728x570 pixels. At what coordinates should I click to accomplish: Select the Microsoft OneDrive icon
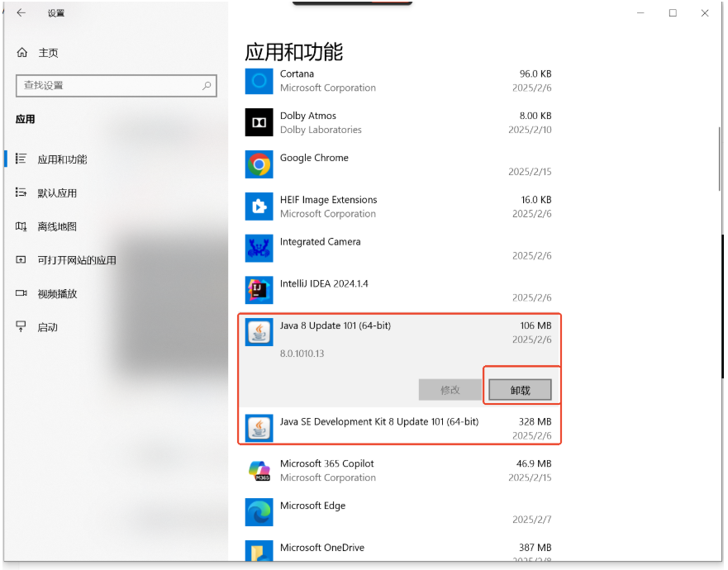coord(259,550)
